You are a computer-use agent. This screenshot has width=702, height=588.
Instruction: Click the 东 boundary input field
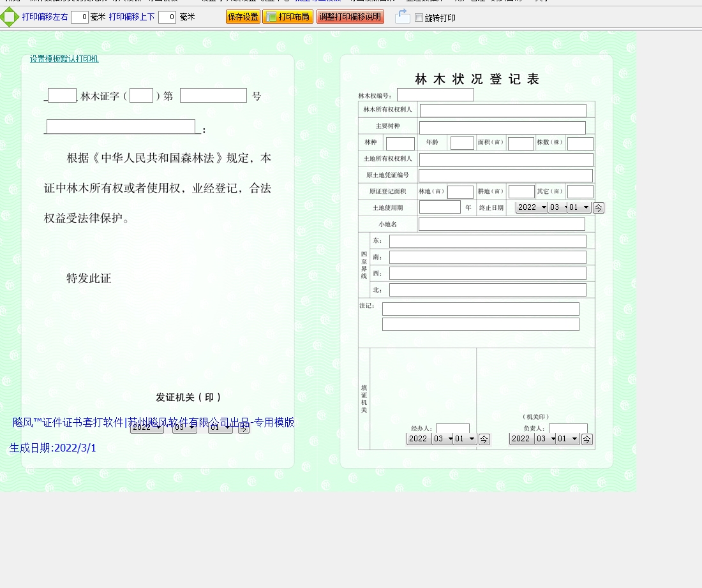point(488,241)
